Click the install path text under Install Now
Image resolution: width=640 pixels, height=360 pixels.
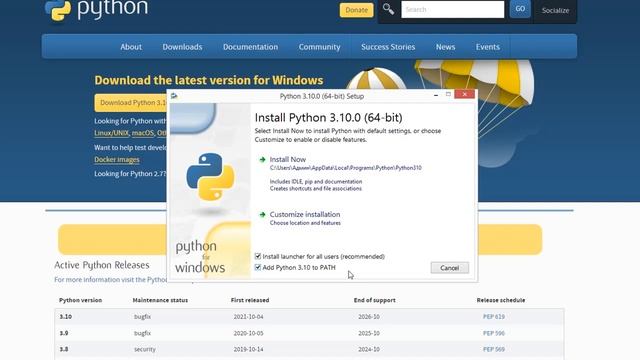tap(345, 168)
